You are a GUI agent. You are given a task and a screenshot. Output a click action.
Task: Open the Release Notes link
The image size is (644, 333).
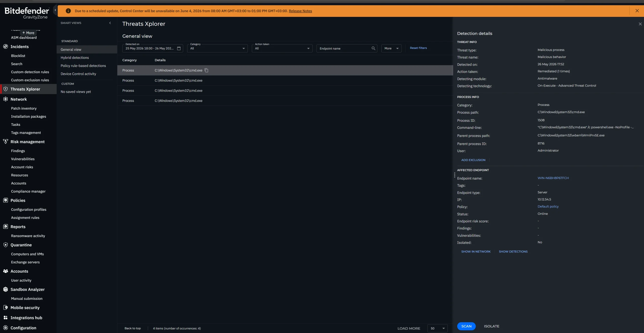point(300,11)
